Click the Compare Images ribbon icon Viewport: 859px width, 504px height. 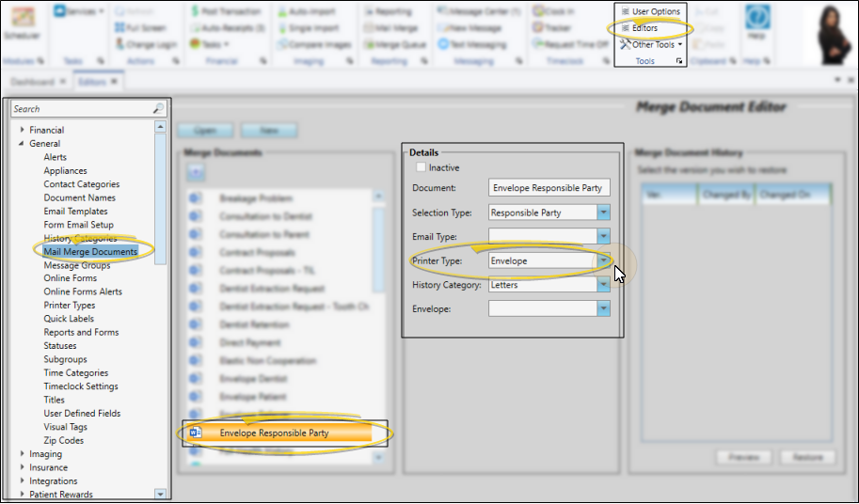point(284,44)
